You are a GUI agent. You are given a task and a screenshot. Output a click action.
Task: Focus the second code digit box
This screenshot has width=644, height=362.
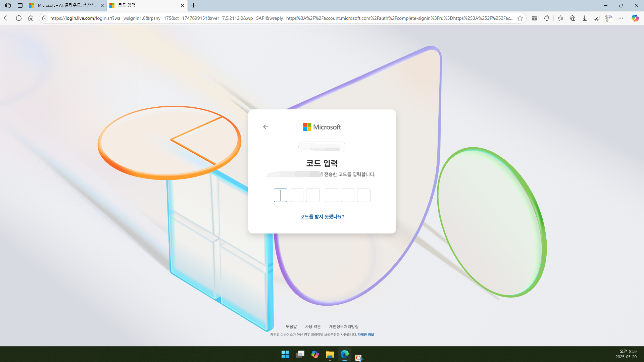click(297, 195)
